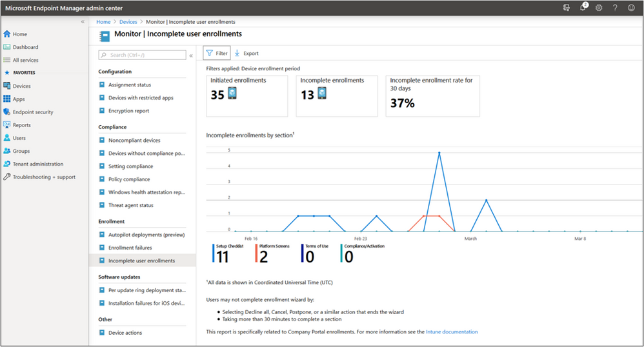Select Incomplete user enrollments item

click(142, 261)
